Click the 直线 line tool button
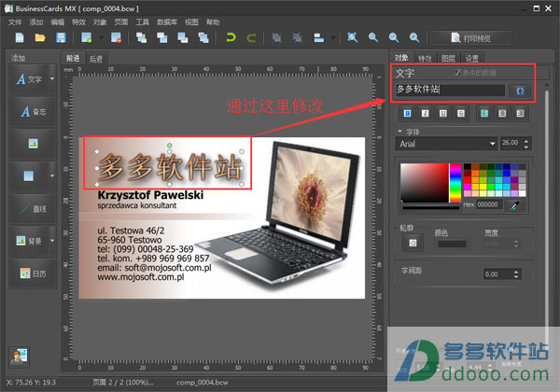The height and width of the screenshot is (392, 560). tap(33, 208)
